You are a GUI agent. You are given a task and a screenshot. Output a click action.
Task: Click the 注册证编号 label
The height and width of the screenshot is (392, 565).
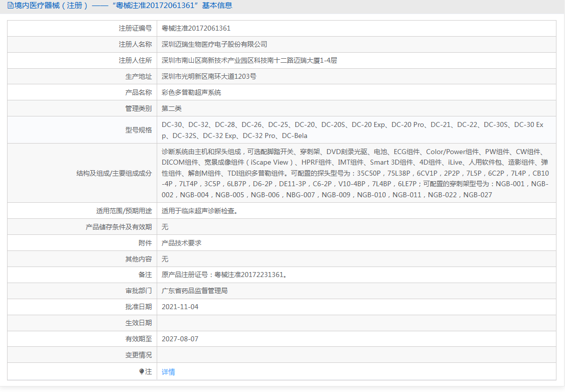coord(136,28)
